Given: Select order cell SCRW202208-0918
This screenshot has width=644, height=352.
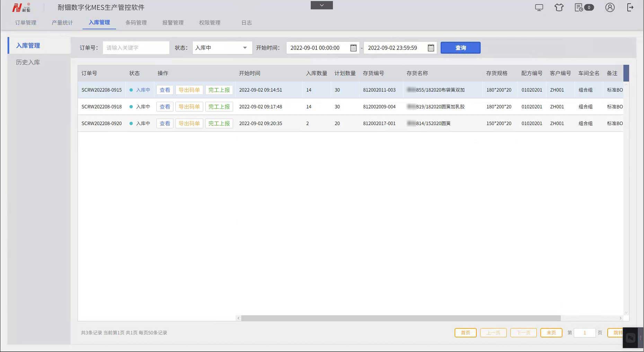Looking at the screenshot, I should (102, 107).
